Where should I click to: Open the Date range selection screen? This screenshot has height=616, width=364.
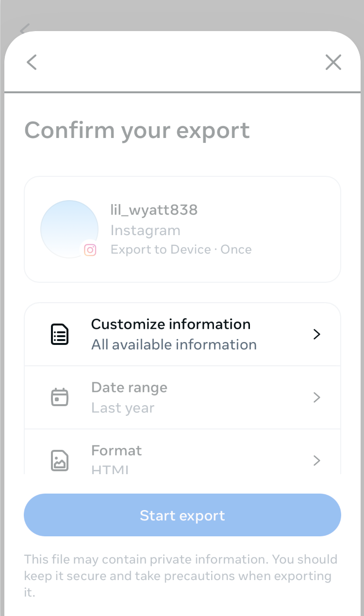(182, 397)
